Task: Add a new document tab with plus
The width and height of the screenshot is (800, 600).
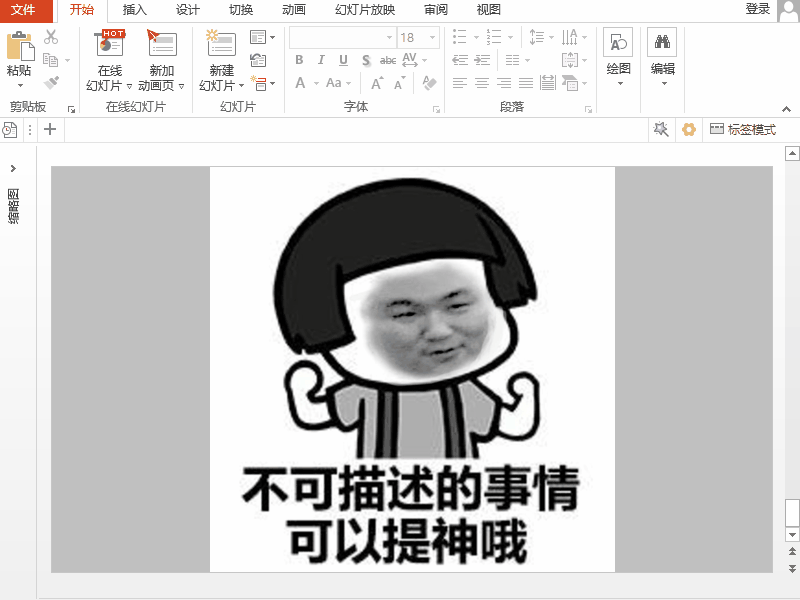Action: [x=50, y=129]
